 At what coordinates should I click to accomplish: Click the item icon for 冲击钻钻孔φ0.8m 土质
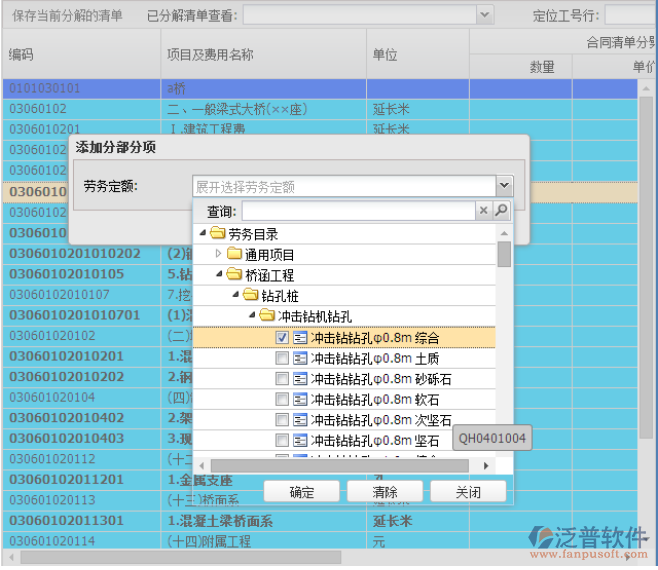pos(300,358)
